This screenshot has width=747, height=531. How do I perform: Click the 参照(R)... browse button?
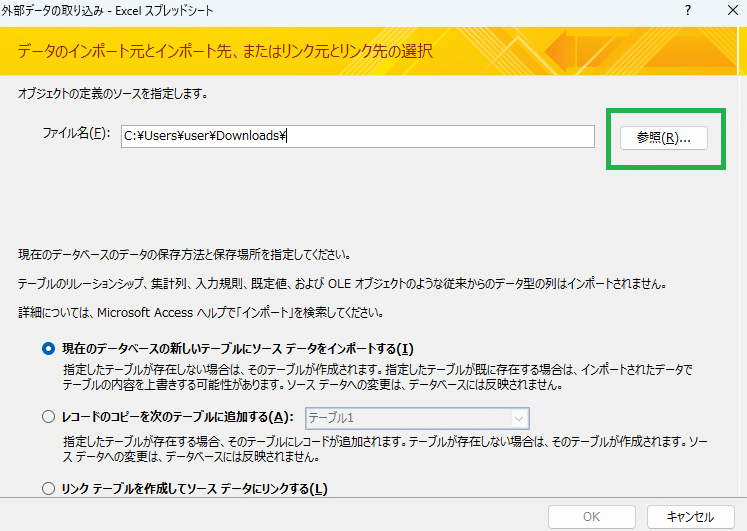click(664, 138)
